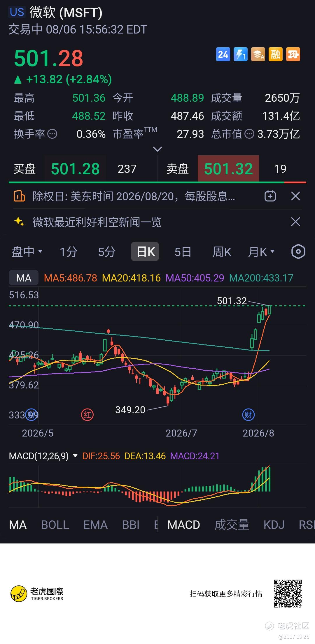
Task: Tap the Tiger Brokers logo
Action: pyautogui.click(x=37, y=594)
